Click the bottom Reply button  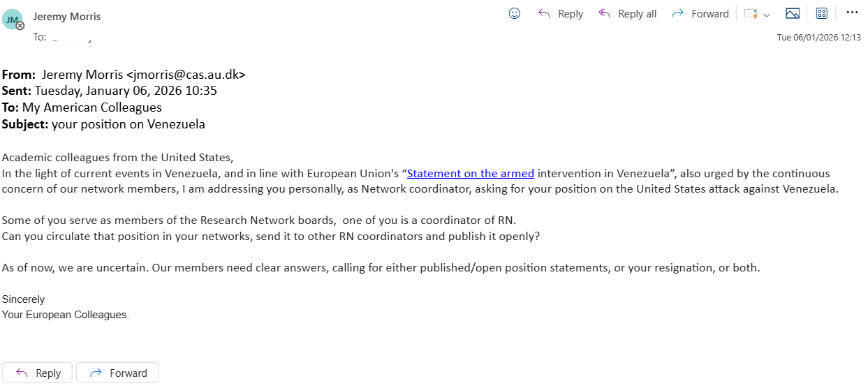(x=38, y=373)
